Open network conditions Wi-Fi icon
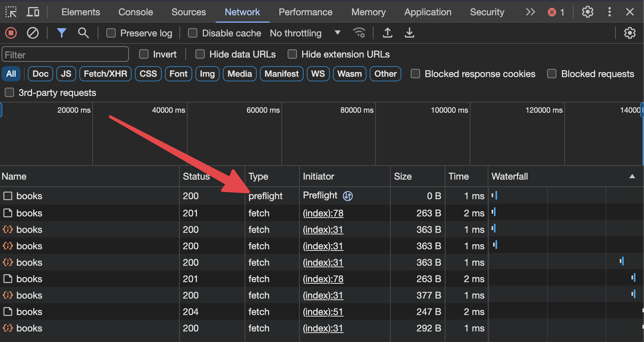Viewport: 644px width, 342px height. 359,33
